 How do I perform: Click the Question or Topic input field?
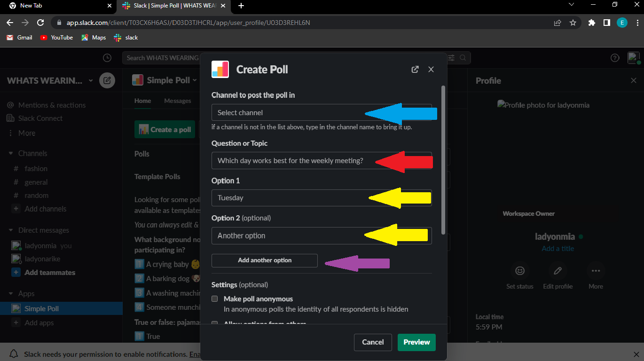click(322, 161)
